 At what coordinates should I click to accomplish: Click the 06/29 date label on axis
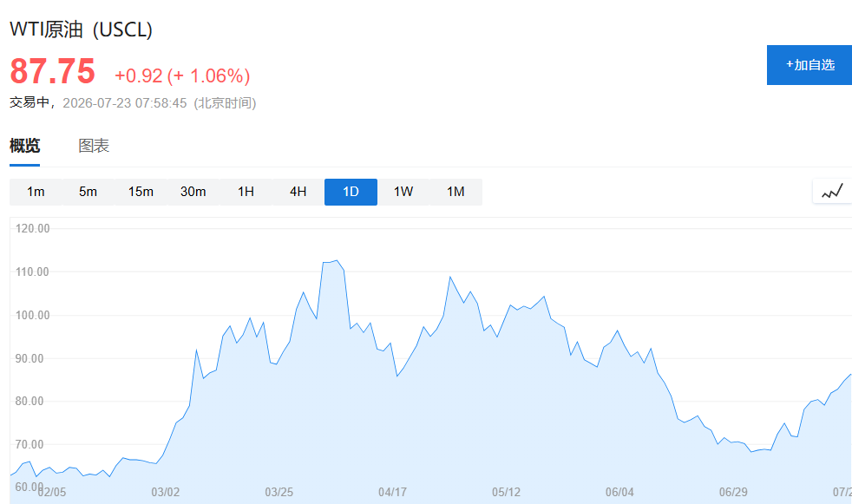pos(733,492)
